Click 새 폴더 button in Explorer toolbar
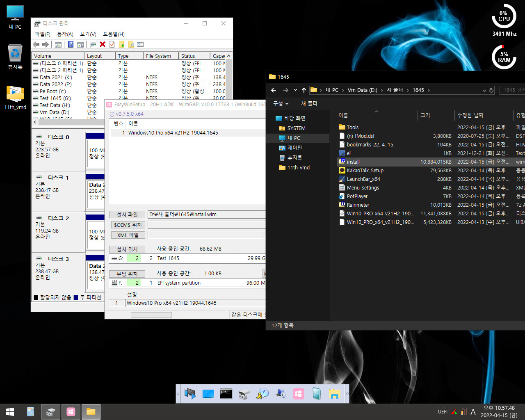The height and width of the screenshot is (420, 525). click(309, 103)
